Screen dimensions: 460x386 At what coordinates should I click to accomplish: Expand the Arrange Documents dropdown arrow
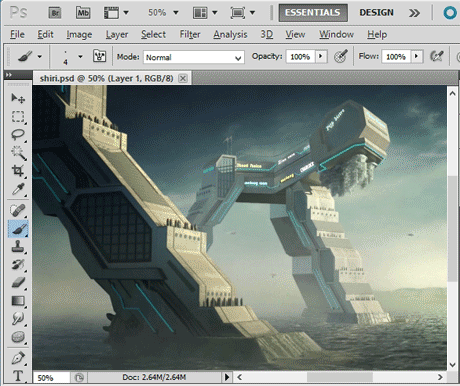215,13
